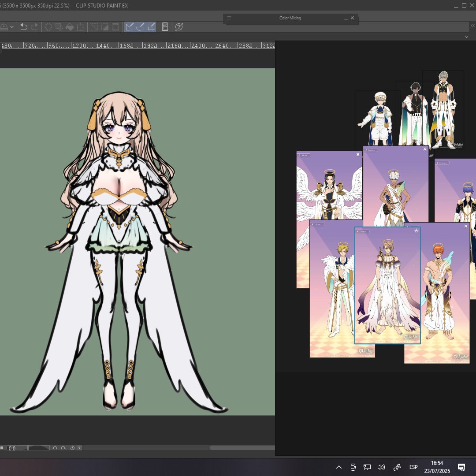The height and width of the screenshot is (476, 476).
Task: Click the small square stop icon beside rotation field
Action: pos(2,448)
